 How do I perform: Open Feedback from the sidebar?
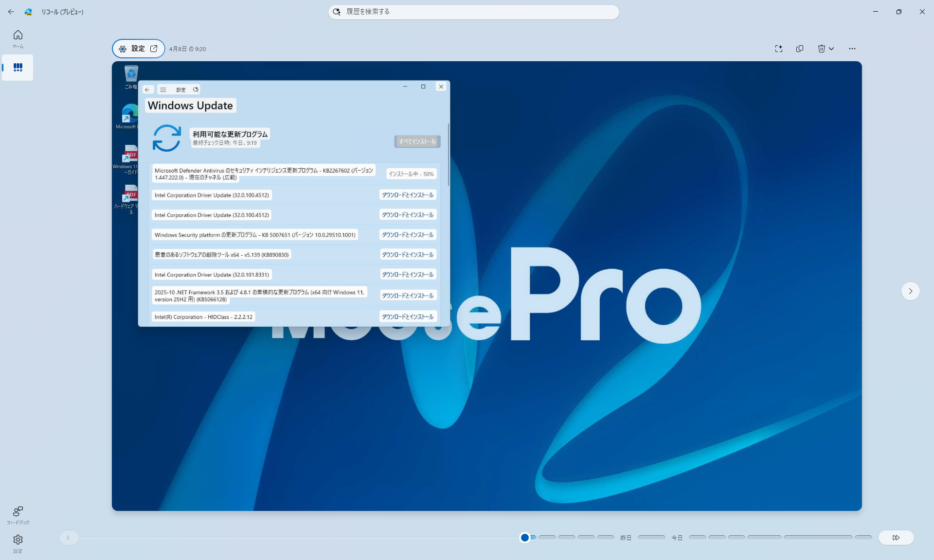coord(18,515)
